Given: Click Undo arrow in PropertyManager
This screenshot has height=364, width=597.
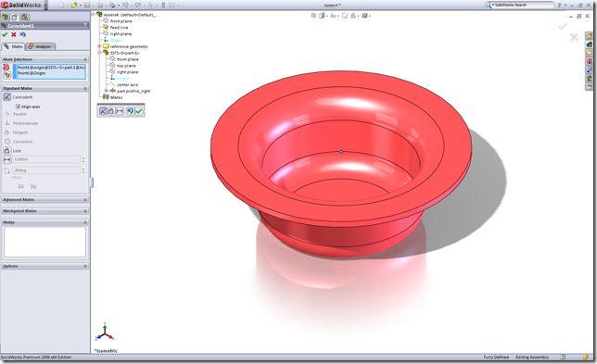Looking at the screenshot, I should (x=23, y=34).
